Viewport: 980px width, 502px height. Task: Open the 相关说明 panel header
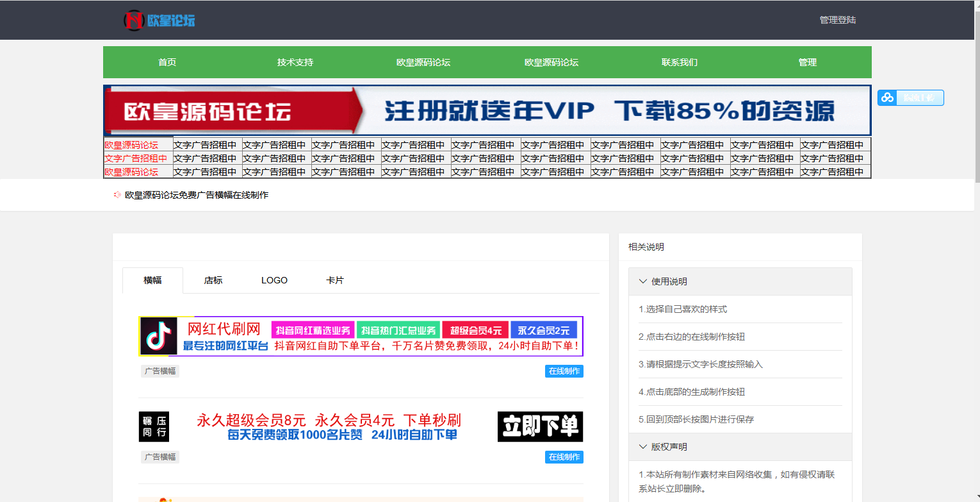646,247
